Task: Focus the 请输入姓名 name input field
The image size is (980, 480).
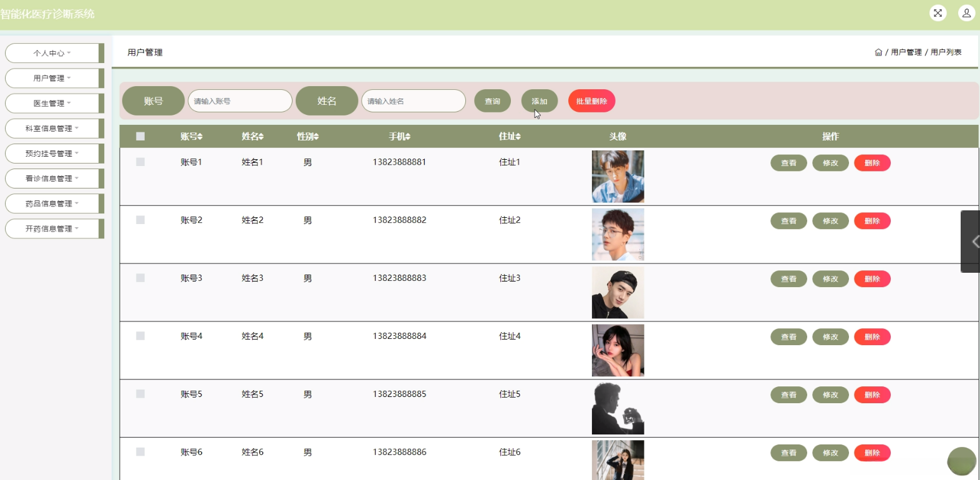Action: (x=414, y=101)
